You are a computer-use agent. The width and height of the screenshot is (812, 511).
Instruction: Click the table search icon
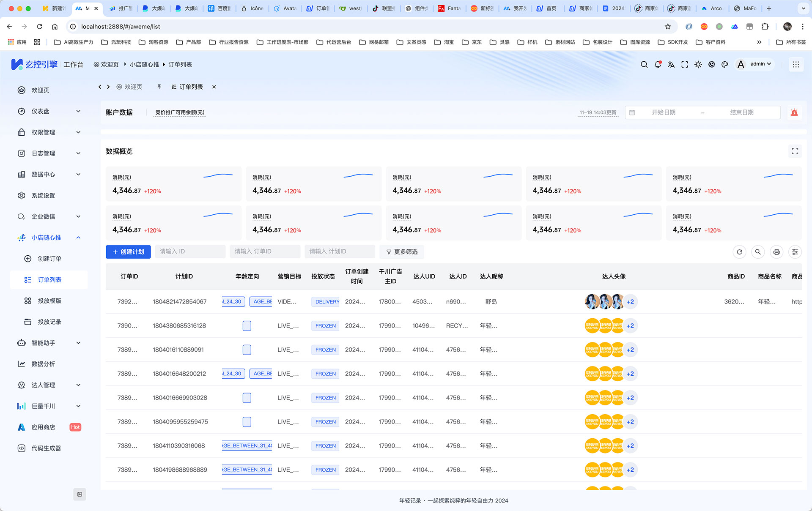click(758, 251)
